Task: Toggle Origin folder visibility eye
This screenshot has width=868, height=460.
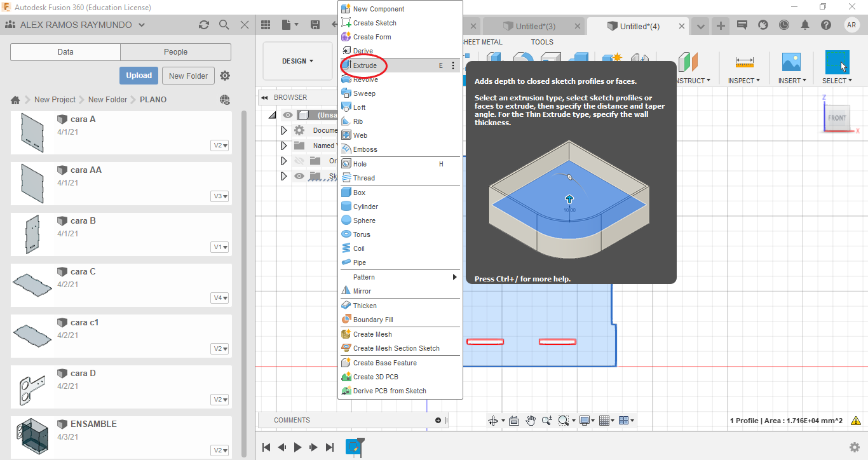Action: tap(301, 161)
